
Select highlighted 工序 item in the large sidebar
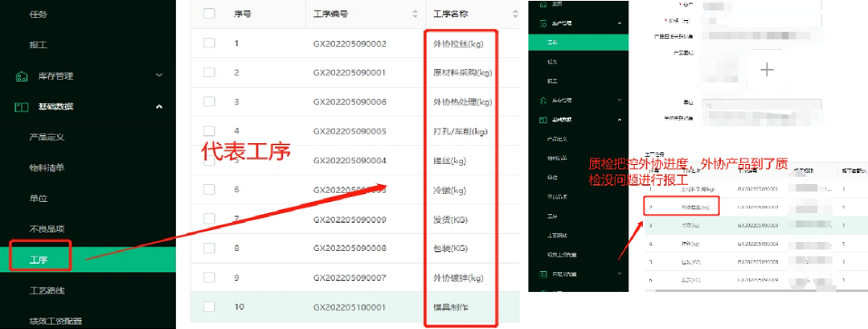(x=88, y=260)
